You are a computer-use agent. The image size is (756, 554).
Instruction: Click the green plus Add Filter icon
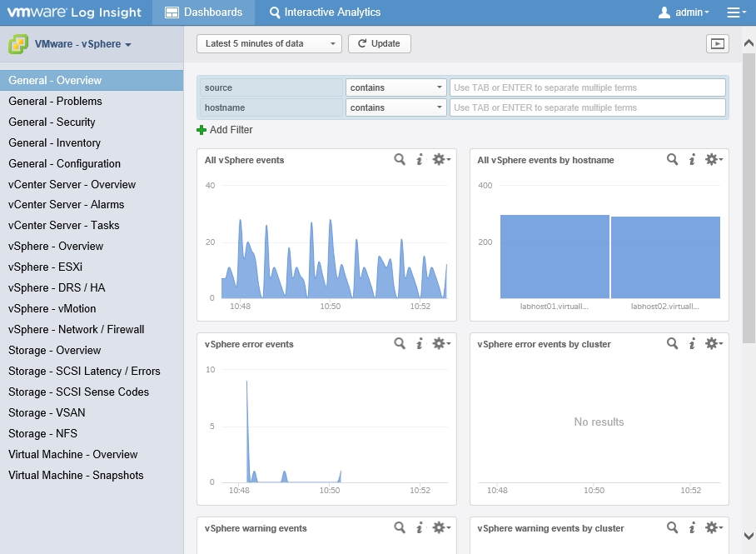point(201,130)
